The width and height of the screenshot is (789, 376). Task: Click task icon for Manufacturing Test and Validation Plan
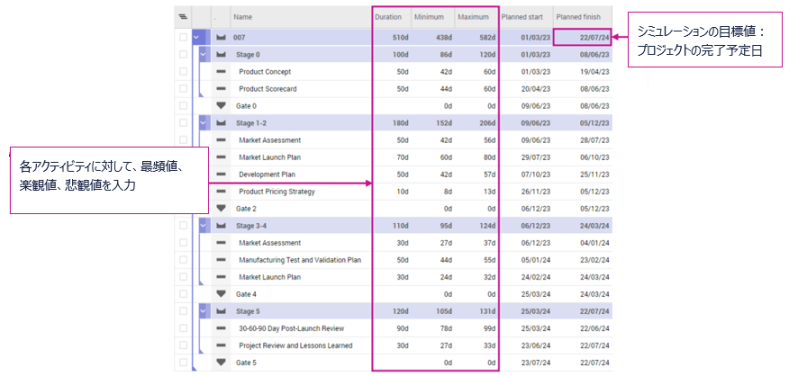click(221, 260)
